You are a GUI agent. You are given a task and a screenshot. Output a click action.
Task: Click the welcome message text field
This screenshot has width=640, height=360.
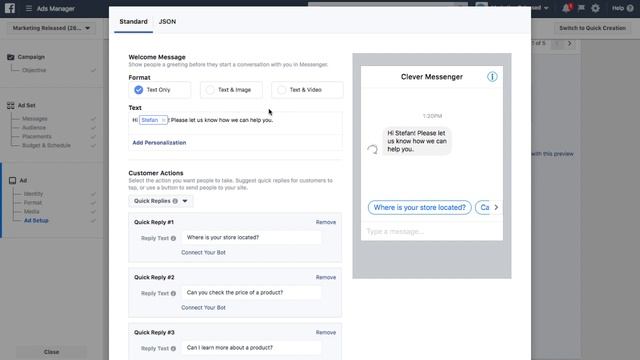tap(236, 124)
